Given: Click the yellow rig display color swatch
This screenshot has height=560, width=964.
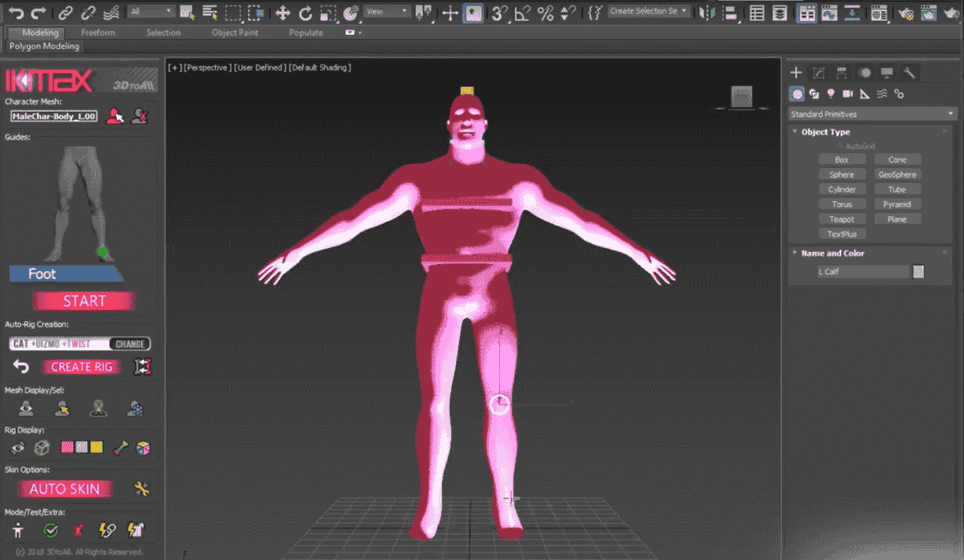Looking at the screenshot, I should click(x=97, y=447).
